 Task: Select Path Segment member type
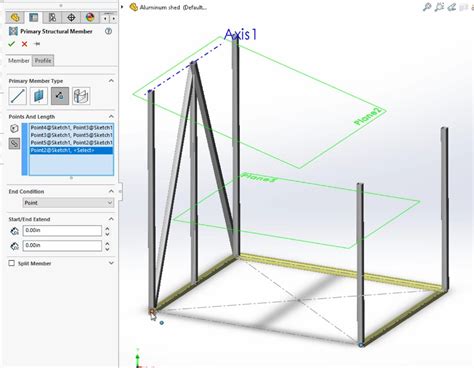click(18, 96)
